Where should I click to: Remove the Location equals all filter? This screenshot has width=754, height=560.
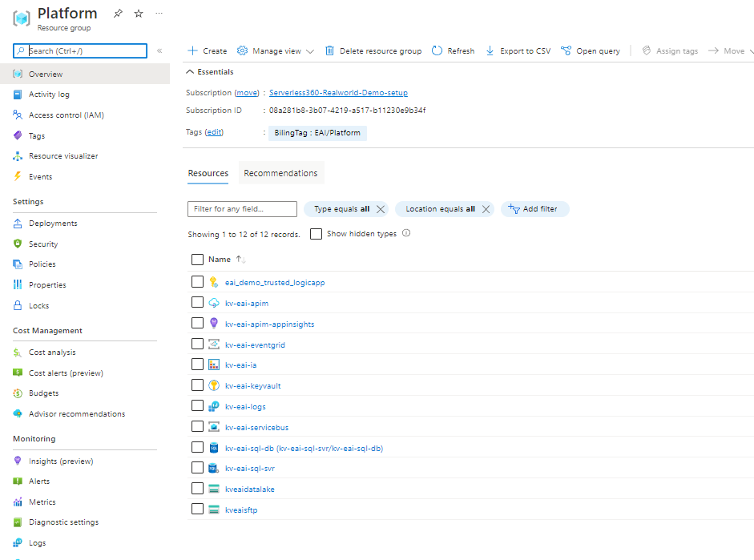point(486,209)
